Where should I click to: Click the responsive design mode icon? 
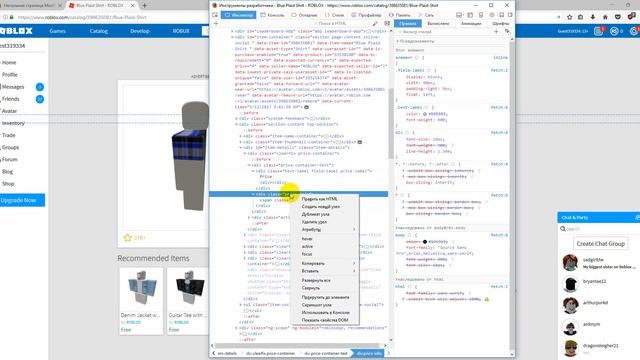click(481, 15)
